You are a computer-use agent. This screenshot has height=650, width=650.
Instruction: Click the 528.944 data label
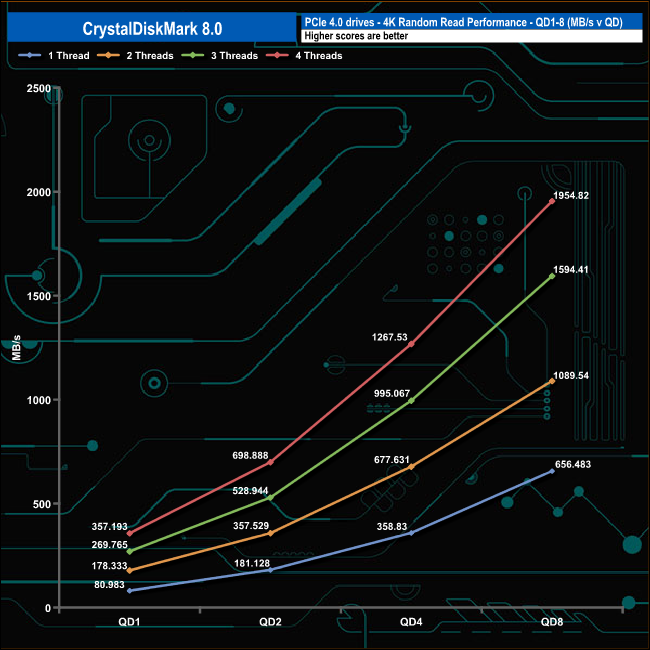pyautogui.click(x=250, y=491)
